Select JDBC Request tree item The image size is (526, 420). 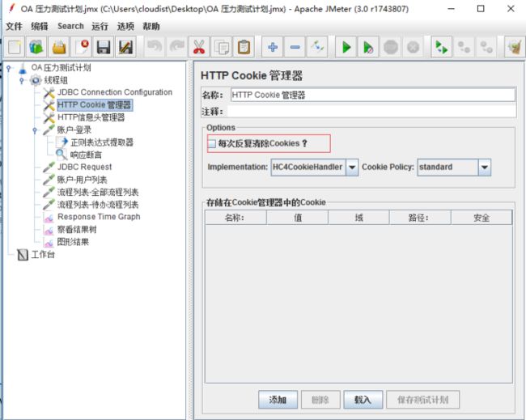click(84, 167)
